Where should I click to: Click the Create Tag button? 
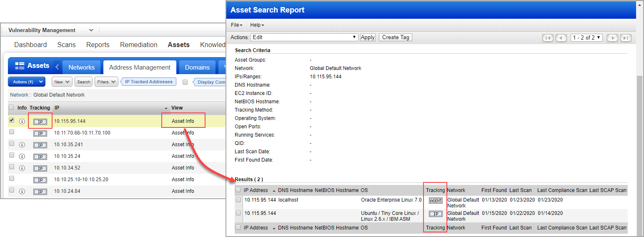click(x=396, y=37)
